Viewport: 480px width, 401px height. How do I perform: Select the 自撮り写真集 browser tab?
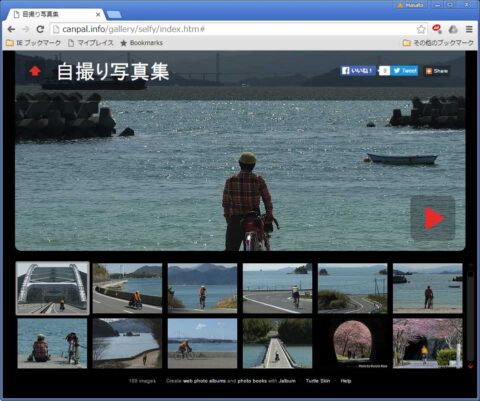point(55,14)
